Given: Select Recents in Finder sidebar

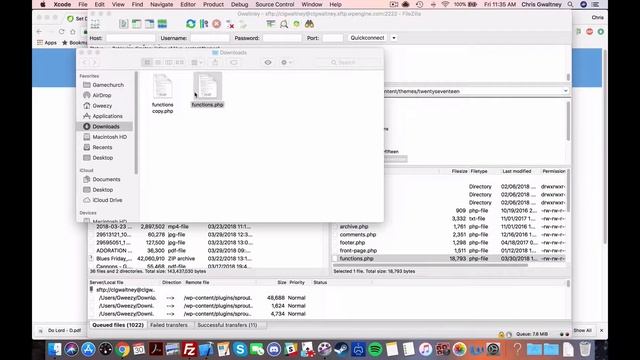Looking at the screenshot, I should click(98, 147).
